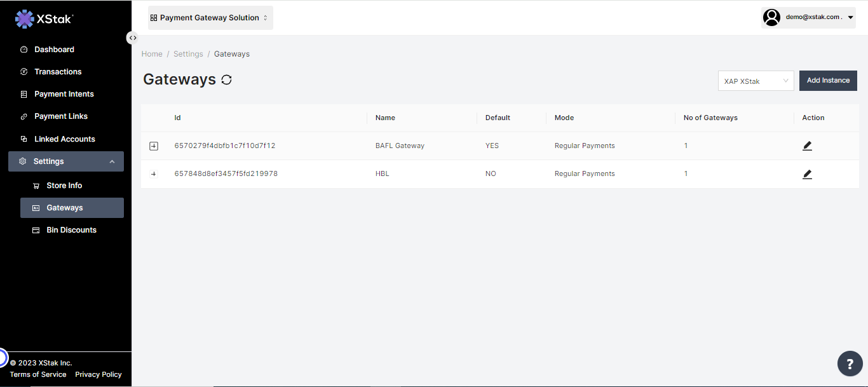
Task: Click the Add Instance button
Action: (827, 81)
